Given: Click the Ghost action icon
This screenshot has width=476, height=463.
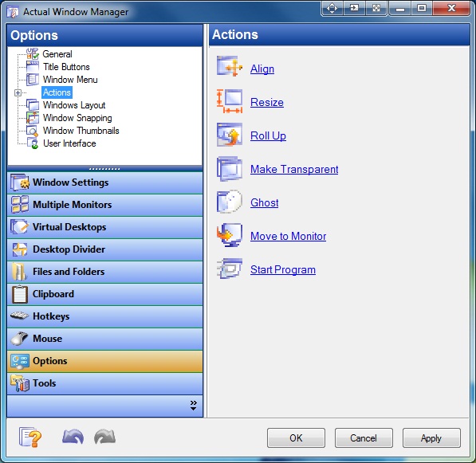Looking at the screenshot, I should pos(230,202).
